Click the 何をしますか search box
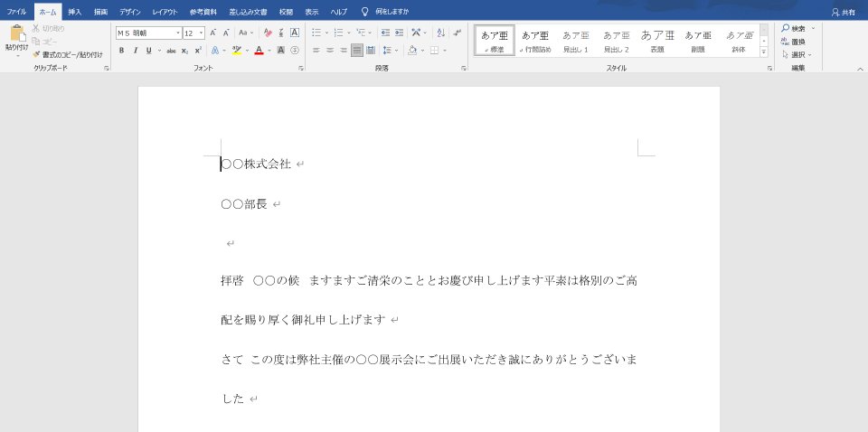The height and width of the screenshot is (432, 868). pos(385,12)
